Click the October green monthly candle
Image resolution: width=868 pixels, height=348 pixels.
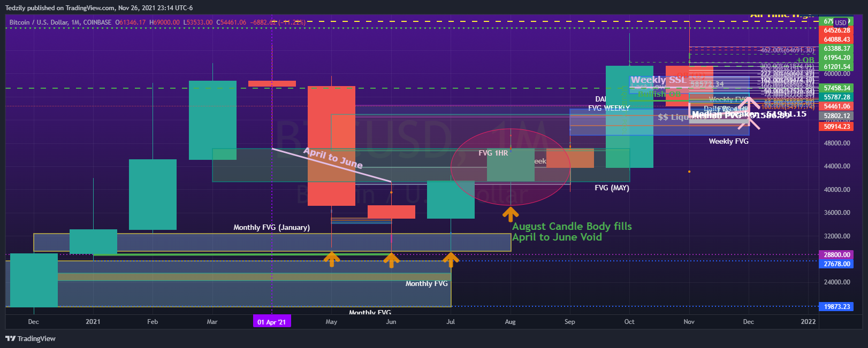click(629, 117)
